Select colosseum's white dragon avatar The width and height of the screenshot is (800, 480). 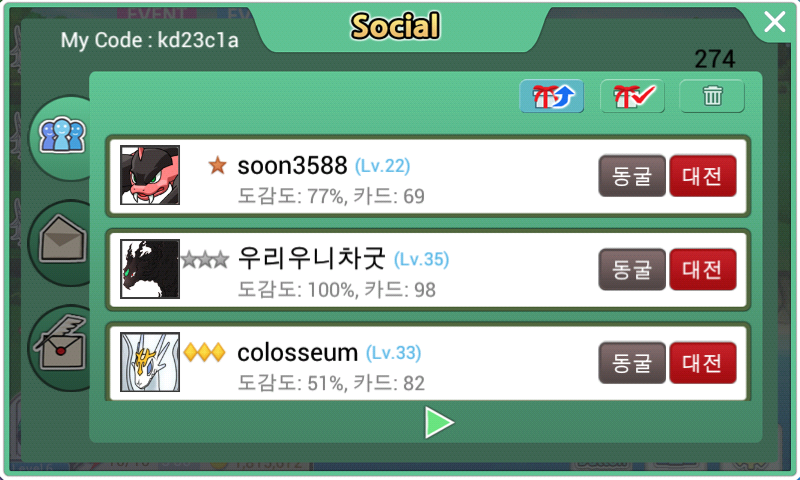click(150, 362)
